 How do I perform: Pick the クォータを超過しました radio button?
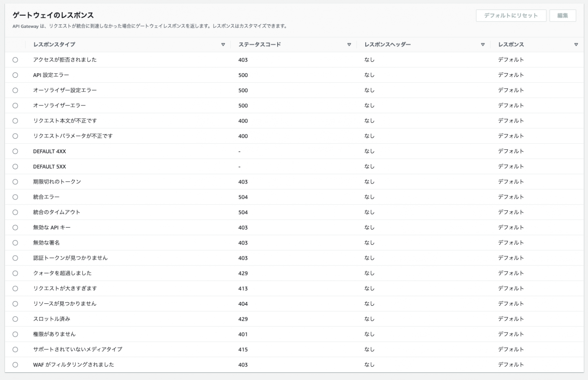click(x=15, y=273)
